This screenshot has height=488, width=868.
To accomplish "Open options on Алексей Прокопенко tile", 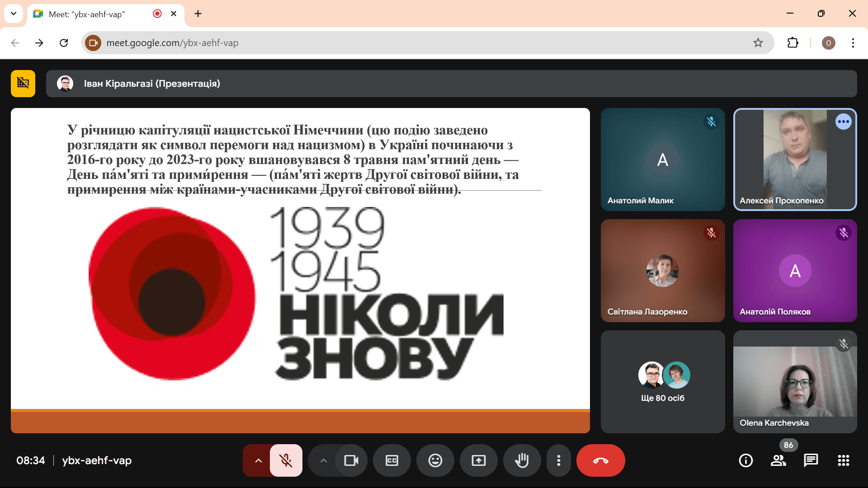I will coord(844,122).
